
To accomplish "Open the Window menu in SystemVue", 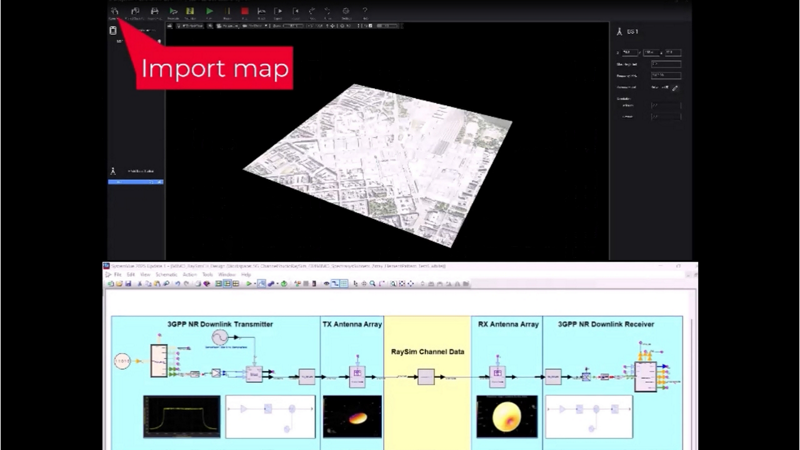I will 227,274.
